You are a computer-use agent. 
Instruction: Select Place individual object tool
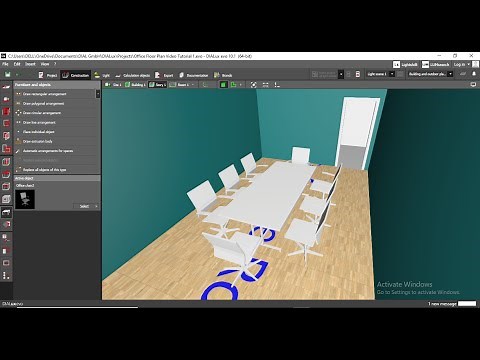(x=55, y=132)
